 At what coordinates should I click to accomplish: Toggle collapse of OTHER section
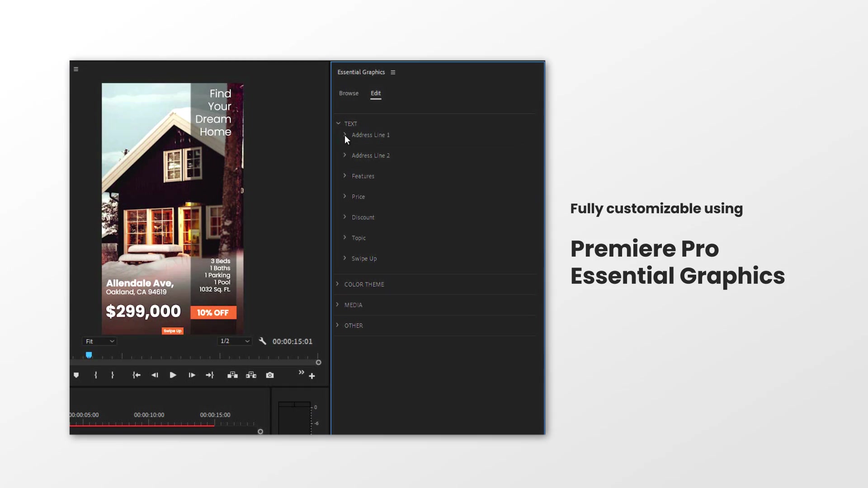coord(337,325)
